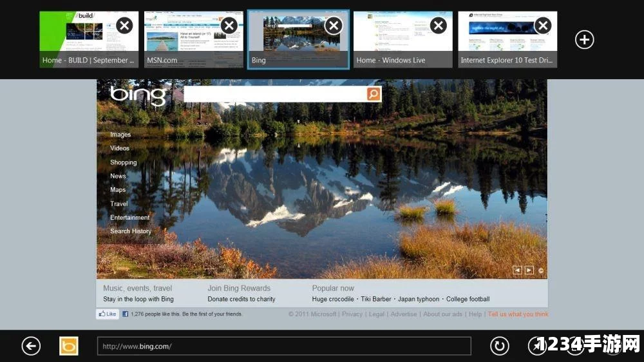Open Bing News
Screen dimensions: 644x362
click(x=118, y=176)
